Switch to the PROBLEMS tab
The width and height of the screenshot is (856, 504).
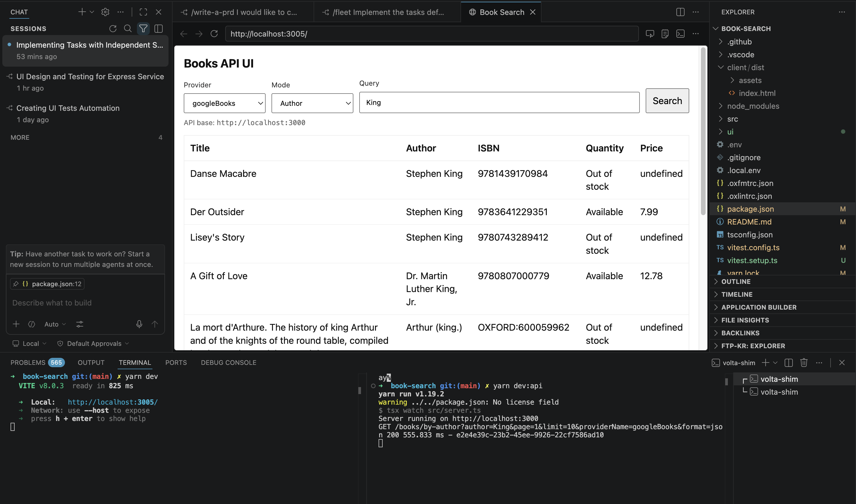click(37, 363)
